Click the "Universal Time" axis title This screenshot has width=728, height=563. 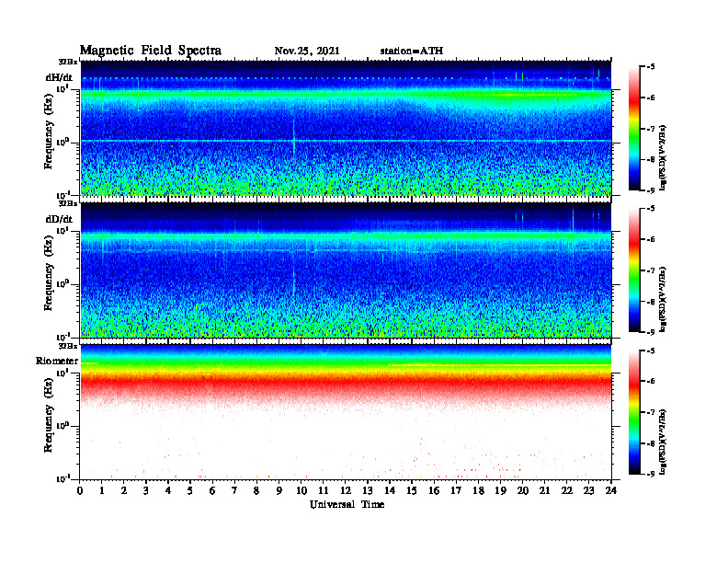point(347,504)
